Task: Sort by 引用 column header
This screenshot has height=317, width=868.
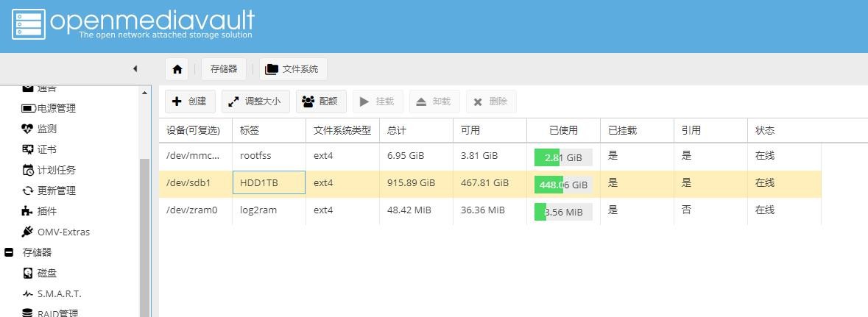Action: tap(710, 131)
